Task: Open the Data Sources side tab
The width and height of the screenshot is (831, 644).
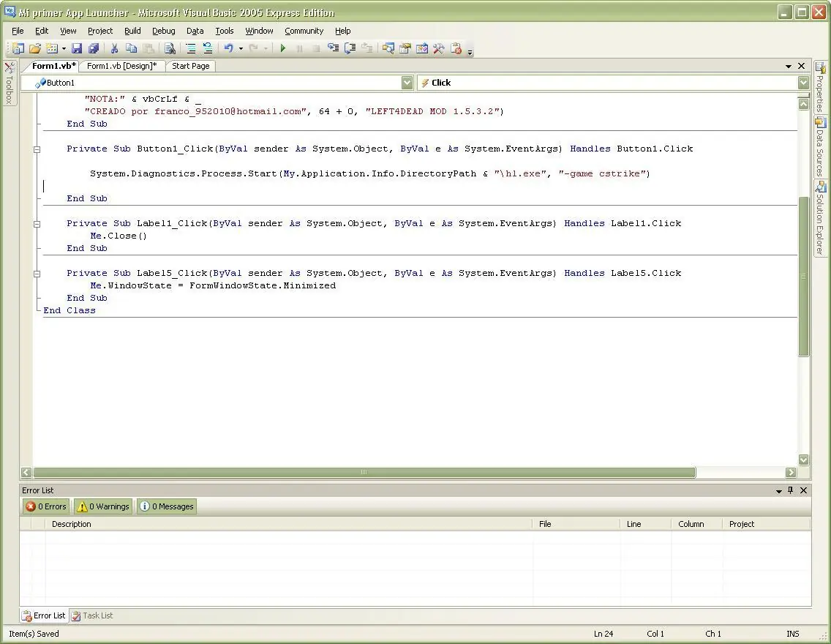Action: click(x=820, y=147)
